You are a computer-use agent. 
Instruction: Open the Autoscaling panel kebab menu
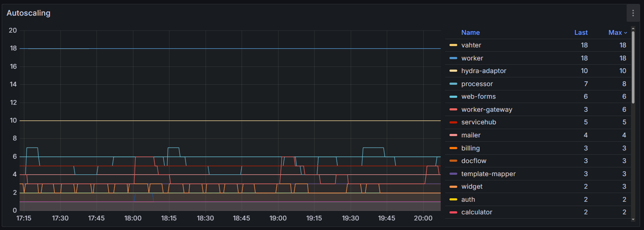coord(633,13)
